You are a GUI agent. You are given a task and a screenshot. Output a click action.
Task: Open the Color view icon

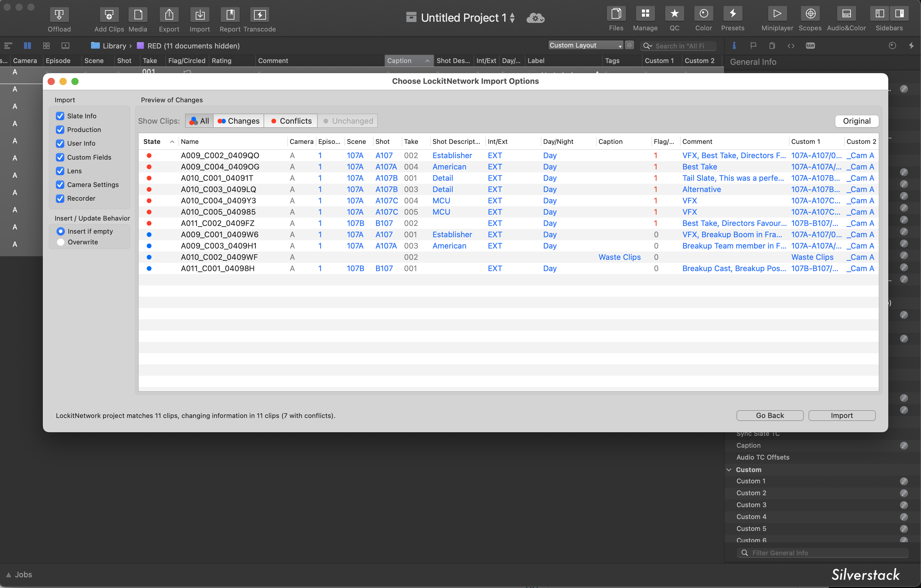(703, 14)
